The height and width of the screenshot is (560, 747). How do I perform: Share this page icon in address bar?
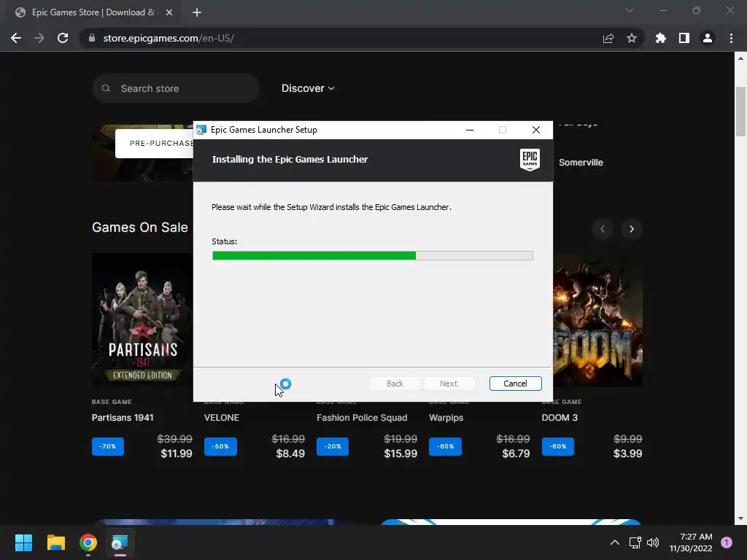click(608, 38)
